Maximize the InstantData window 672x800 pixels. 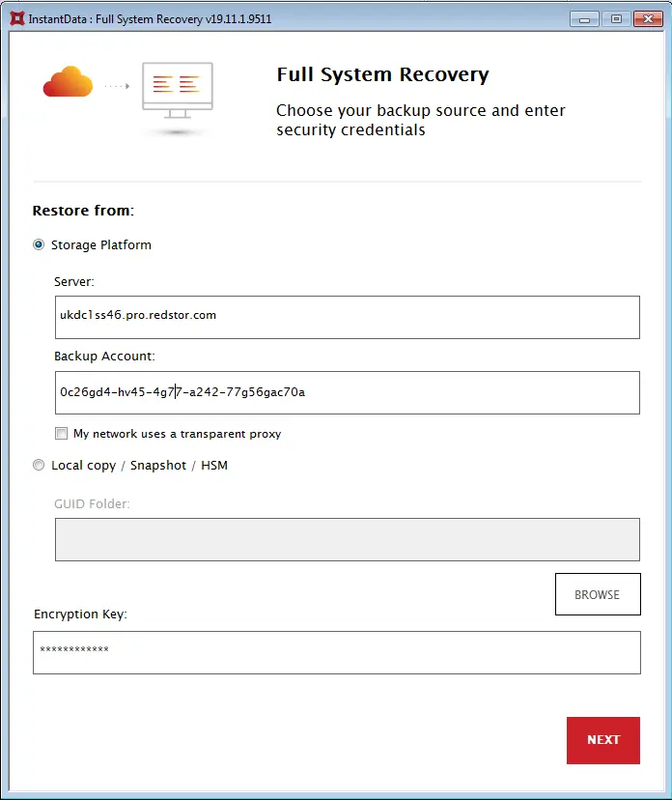coord(616,19)
